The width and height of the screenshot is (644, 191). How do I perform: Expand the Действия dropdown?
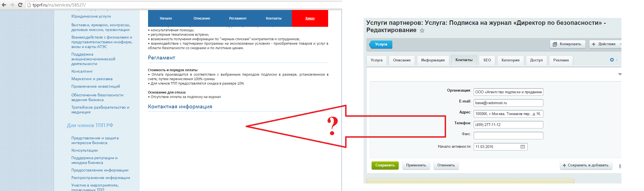pos(606,44)
